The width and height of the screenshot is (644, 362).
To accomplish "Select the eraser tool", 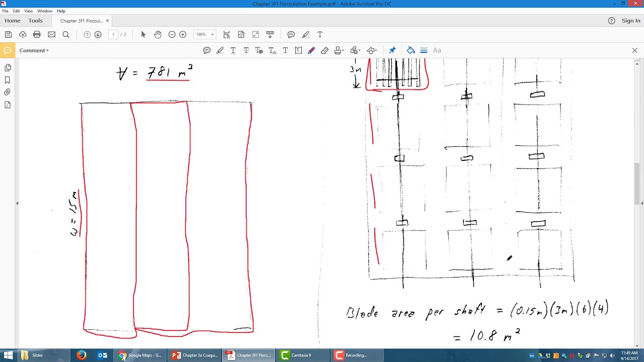I will point(325,50).
